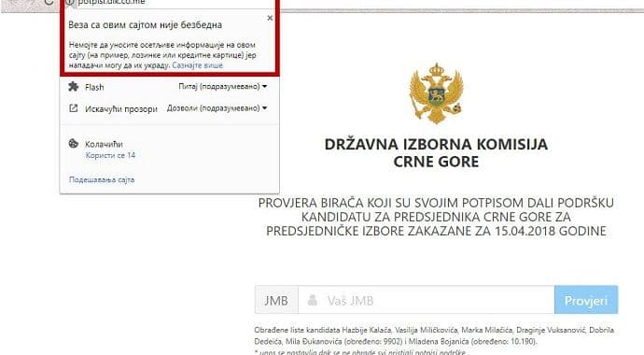The image size is (644, 355).
Task: Click the Колачићи label
Action: [104, 144]
